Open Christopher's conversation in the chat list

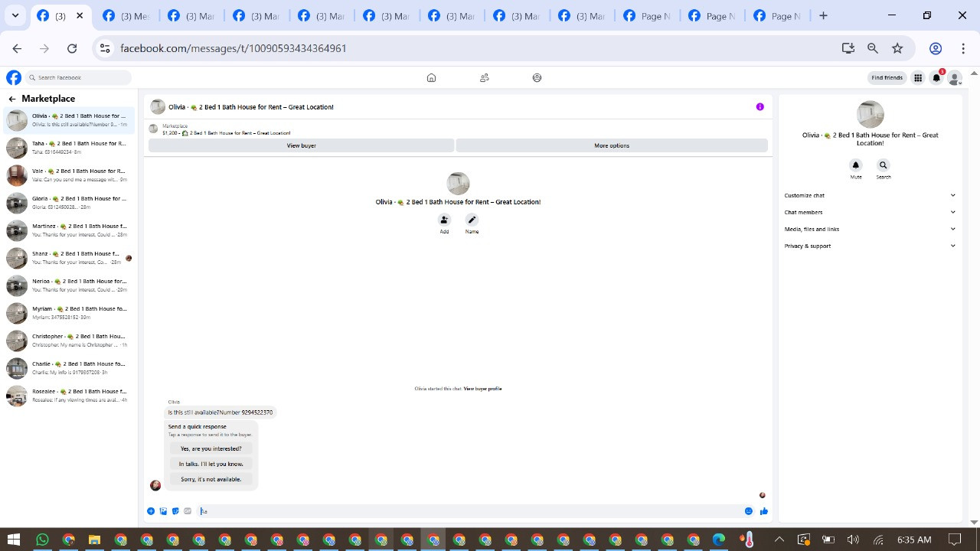coord(69,341)
